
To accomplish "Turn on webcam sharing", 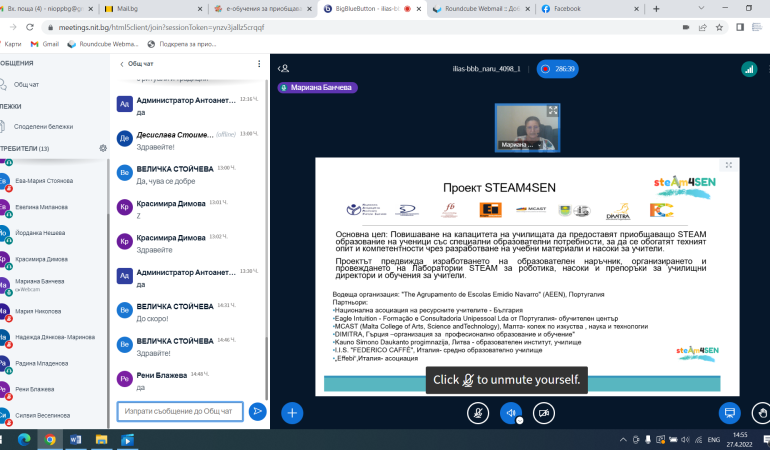I will click(545, 412).
